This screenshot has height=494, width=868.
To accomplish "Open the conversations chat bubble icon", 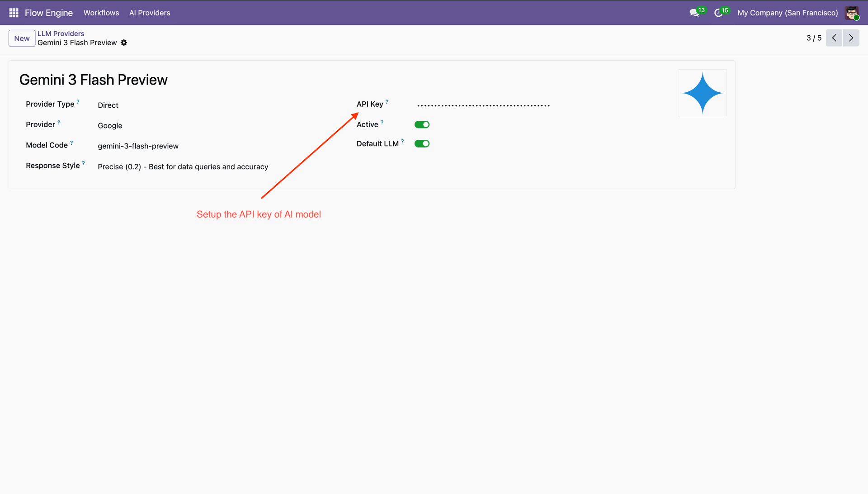I will coord(694,13).
